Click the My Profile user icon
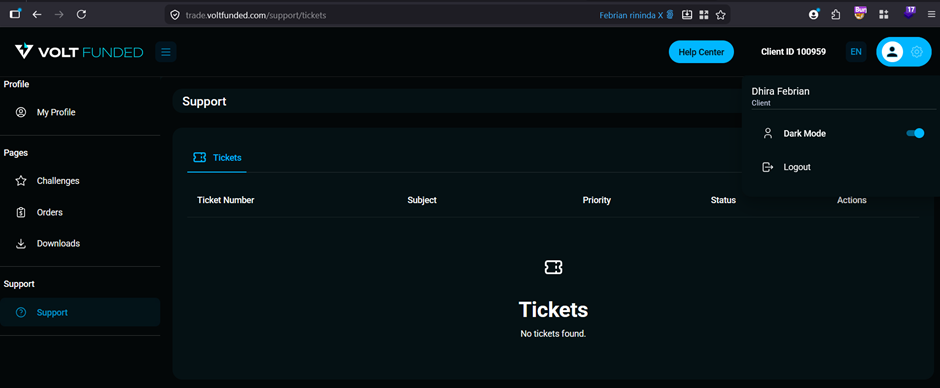The width and height of the screenshot is (940, 388). [21, 112]
